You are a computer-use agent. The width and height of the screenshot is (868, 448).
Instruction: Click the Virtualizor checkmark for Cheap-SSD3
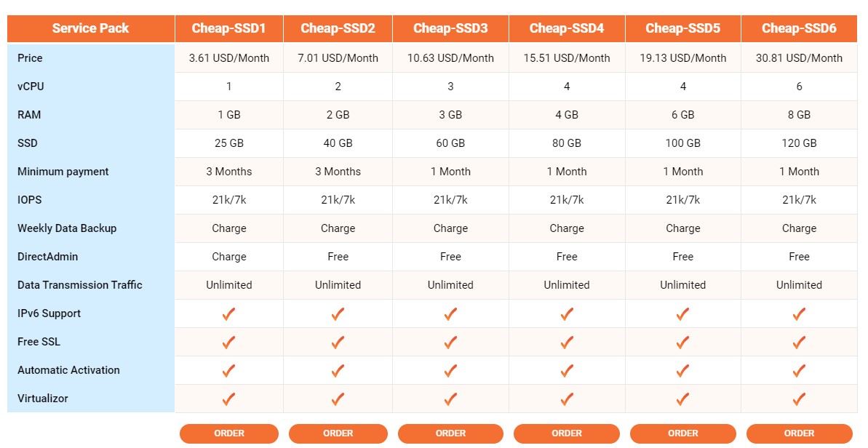click(x=450, y=399)
